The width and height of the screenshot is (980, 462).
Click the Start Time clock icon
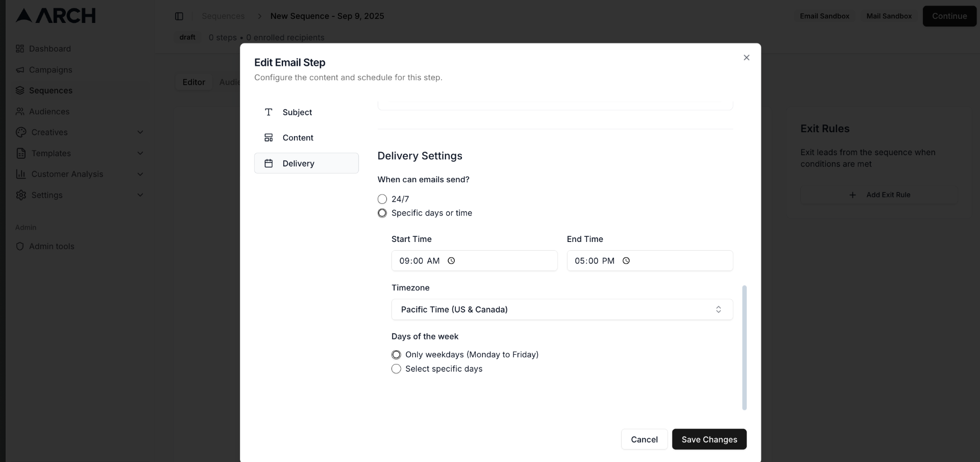[451, 261]
